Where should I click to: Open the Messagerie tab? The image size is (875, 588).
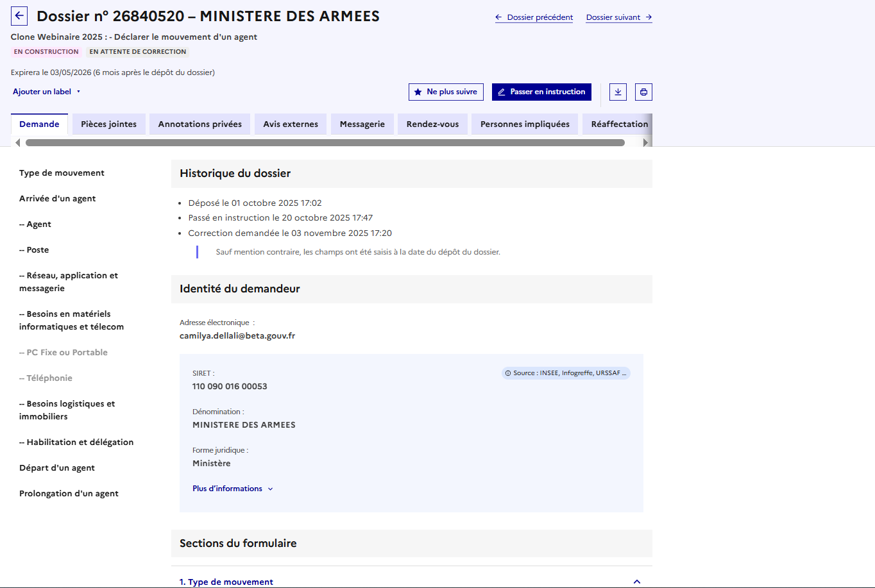click(362, 124)
